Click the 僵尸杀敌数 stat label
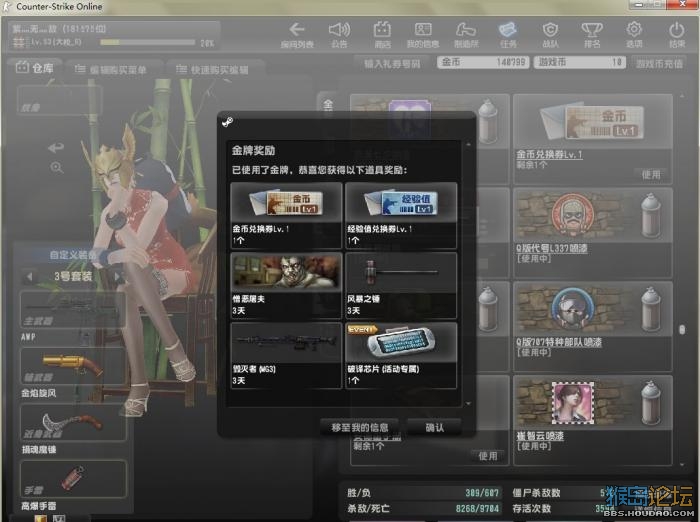Image resolution: width=700 pixels, height=522 pixels. pos(536,493)
